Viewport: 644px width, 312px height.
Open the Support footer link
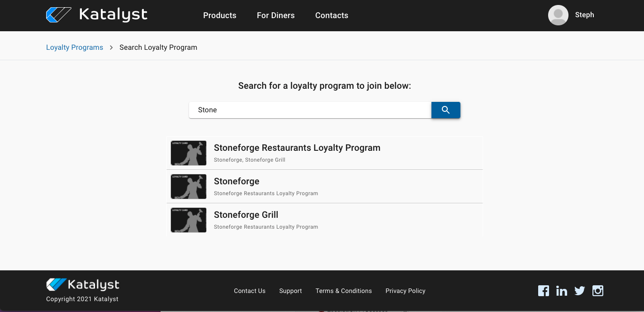pos(290,291)
